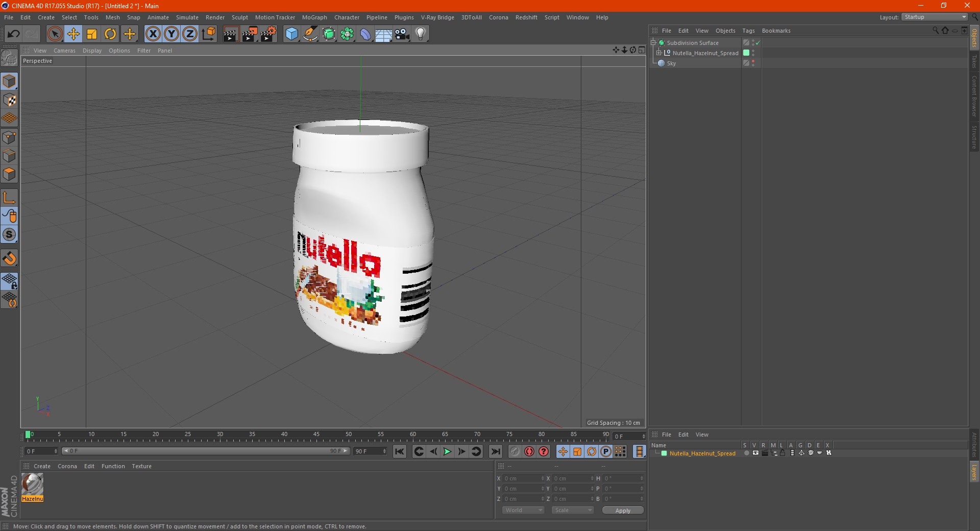The image size is (980, 531).
Task: Activate the Rotate tool
Action: point(110,34)
